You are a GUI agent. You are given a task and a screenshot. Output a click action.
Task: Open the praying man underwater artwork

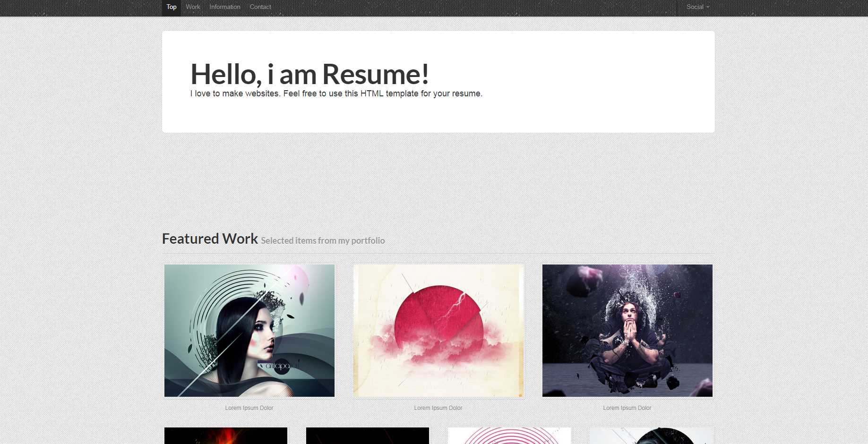coord(627,331)
